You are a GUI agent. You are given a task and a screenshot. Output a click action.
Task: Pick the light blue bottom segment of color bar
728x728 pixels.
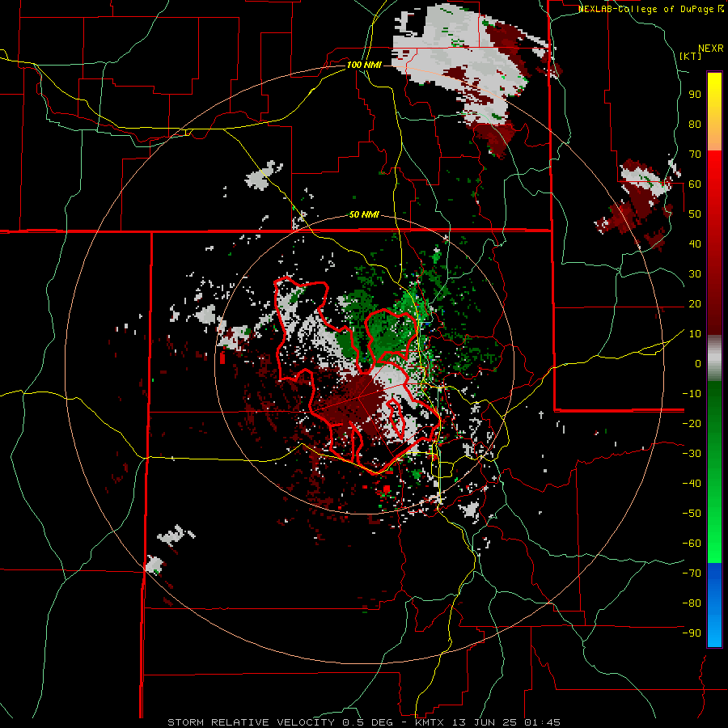[x=714, y=632]
